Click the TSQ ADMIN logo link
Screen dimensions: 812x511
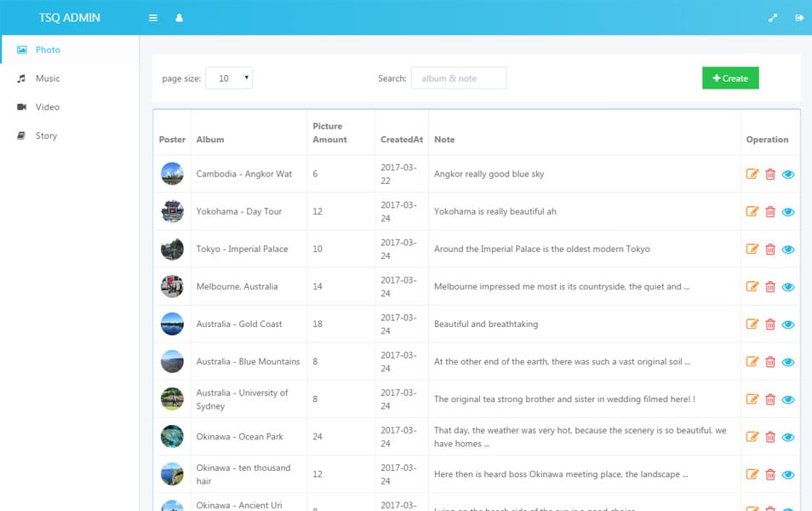pyautogui.click(x=70, y=18)
